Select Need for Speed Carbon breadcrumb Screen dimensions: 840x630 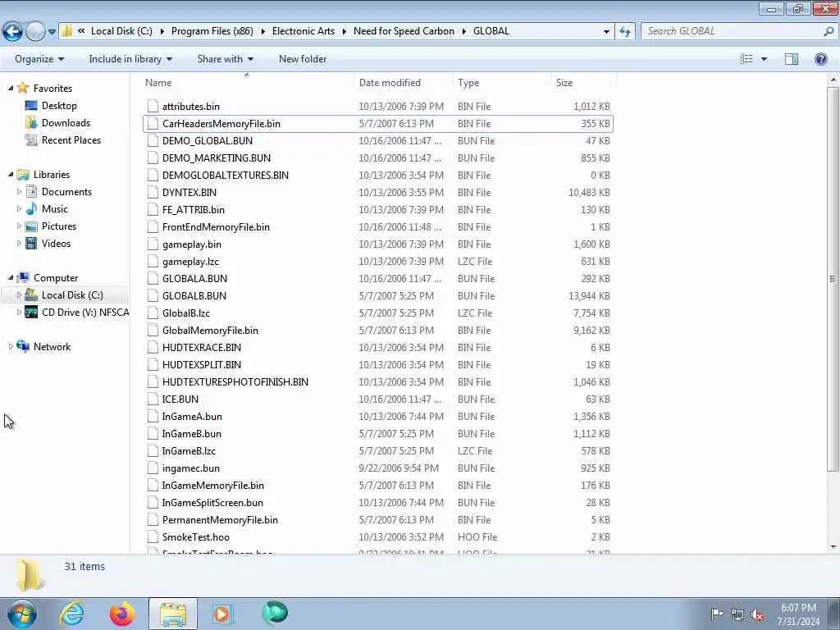coord(404,31)
